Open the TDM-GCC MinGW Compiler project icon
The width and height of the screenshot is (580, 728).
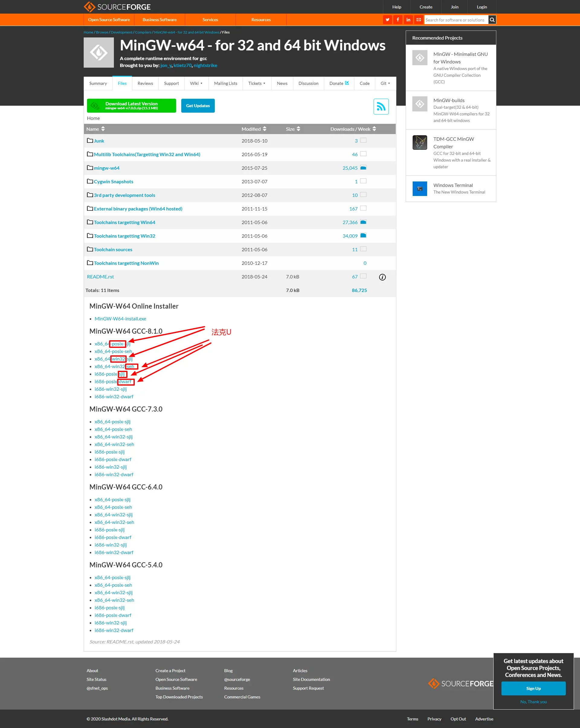click(420, 143)
